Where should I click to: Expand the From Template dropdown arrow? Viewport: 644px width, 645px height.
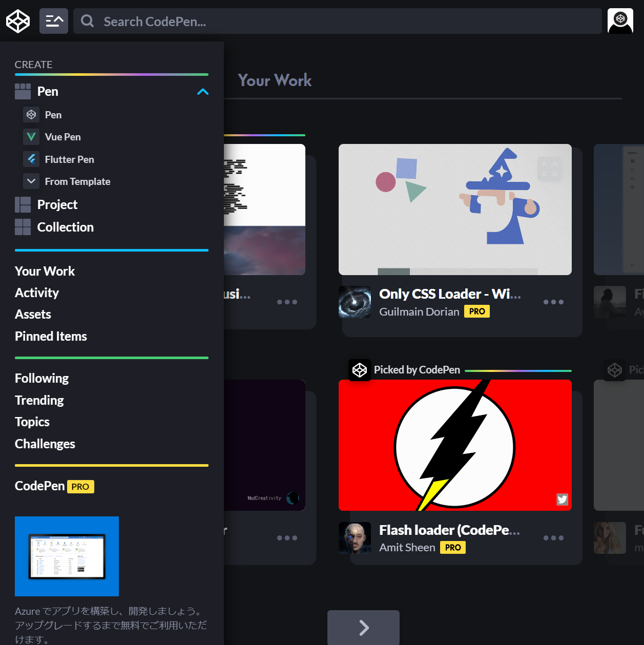(x=31, y=181)
